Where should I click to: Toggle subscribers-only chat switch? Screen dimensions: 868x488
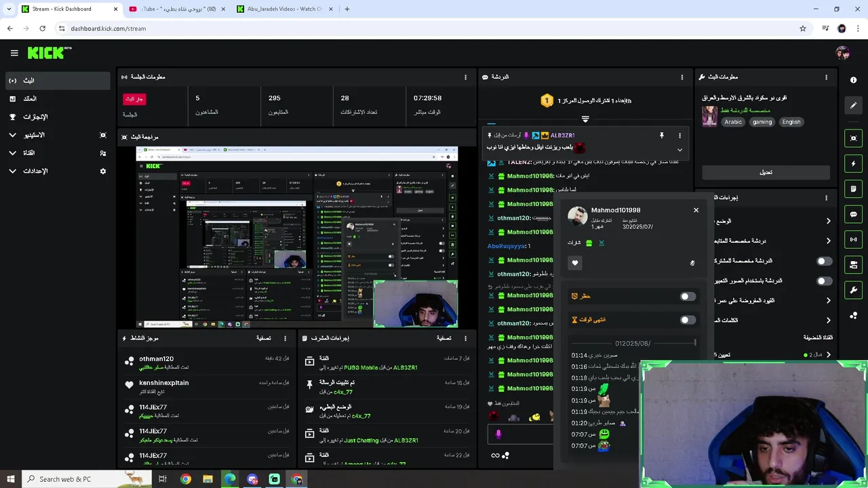tap(824, 261)
